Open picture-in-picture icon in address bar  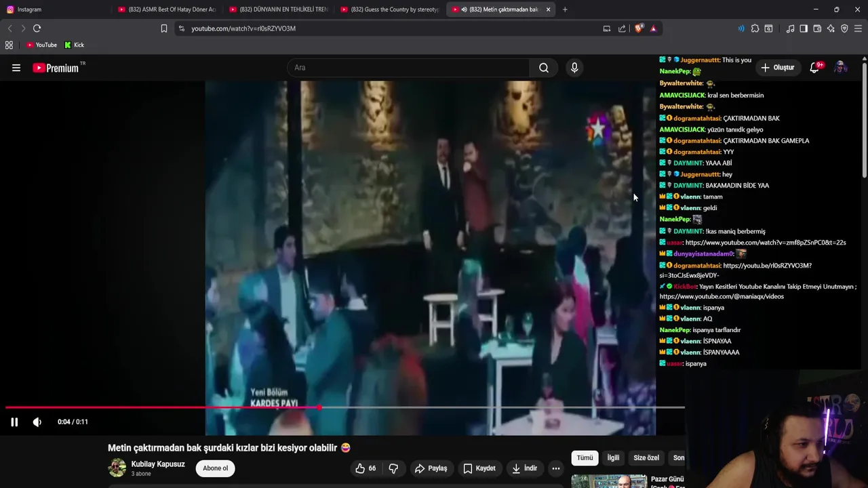tap(607, 28)
